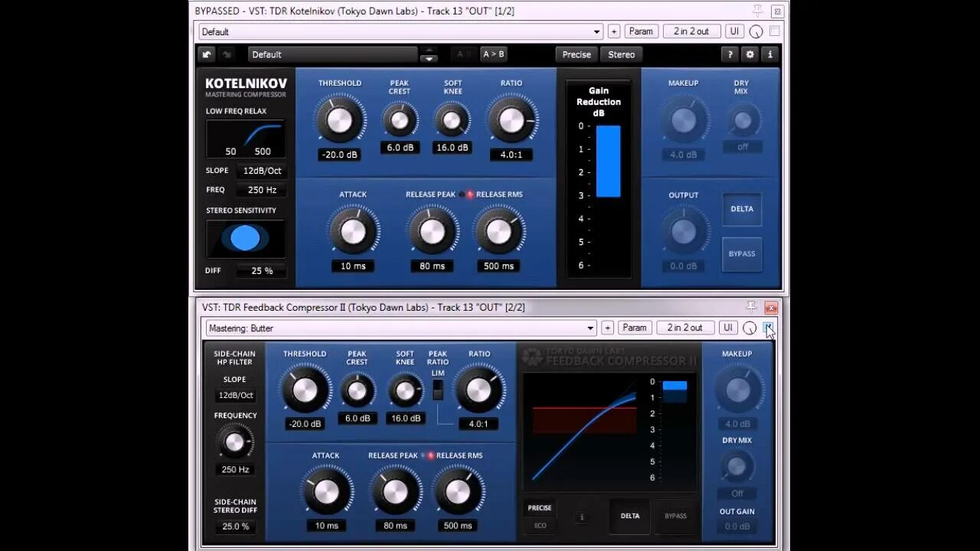Enable ECO mode in Feedback Compressor
The image size is (980, 551).
[x=540, y=525]
